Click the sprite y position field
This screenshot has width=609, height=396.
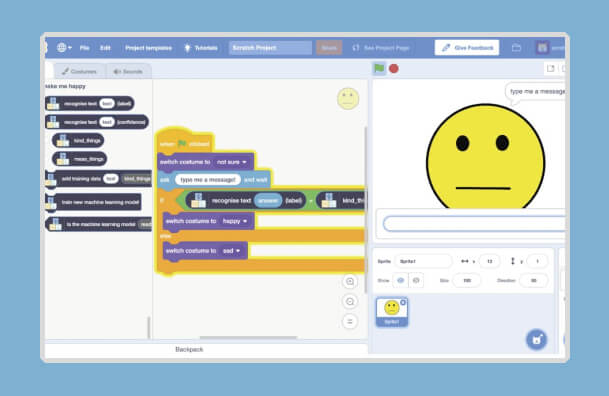point(538,261)
